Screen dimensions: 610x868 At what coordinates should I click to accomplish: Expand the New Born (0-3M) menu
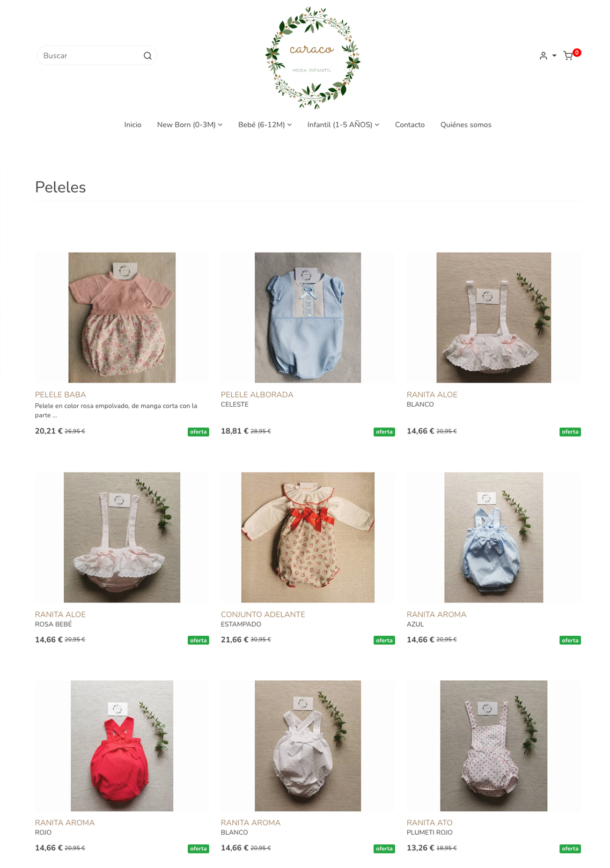tap(189, 124)
